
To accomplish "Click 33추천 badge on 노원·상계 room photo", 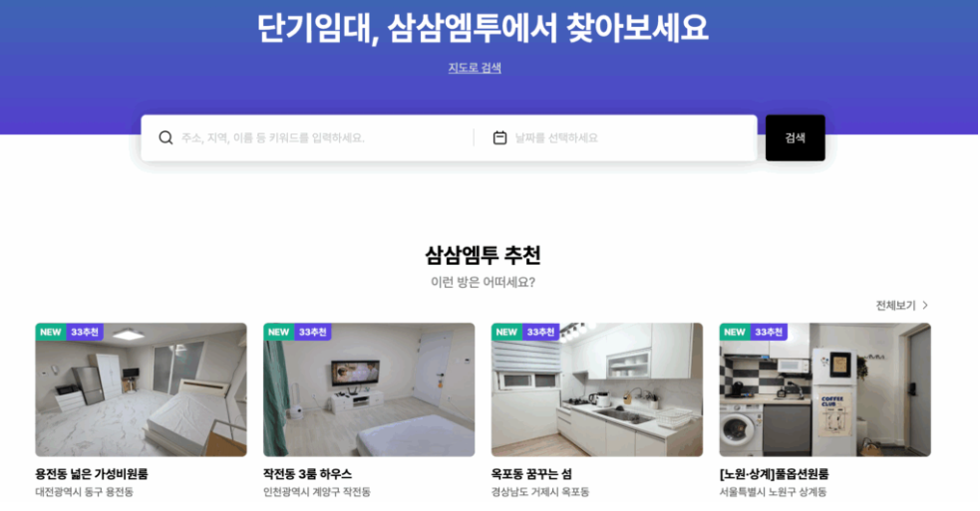I will click(x=768, y=332).
